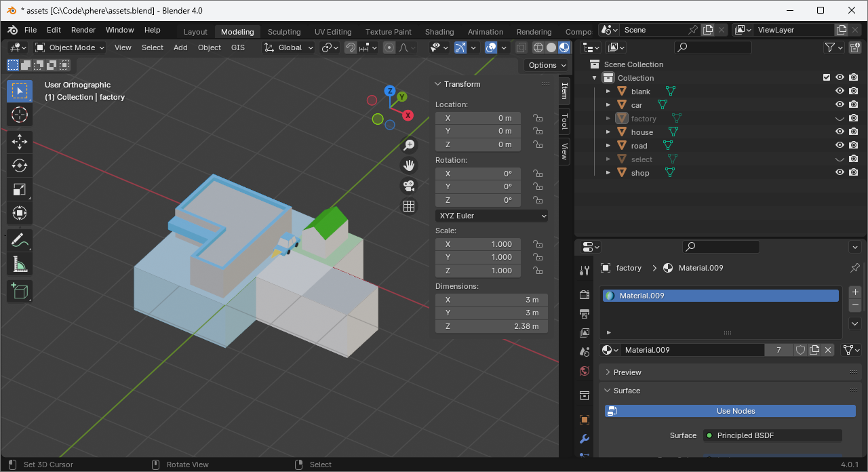Open Global transform orientation dropdown
868x472 pixels.
pyautogui.click(x=290, y=47)
